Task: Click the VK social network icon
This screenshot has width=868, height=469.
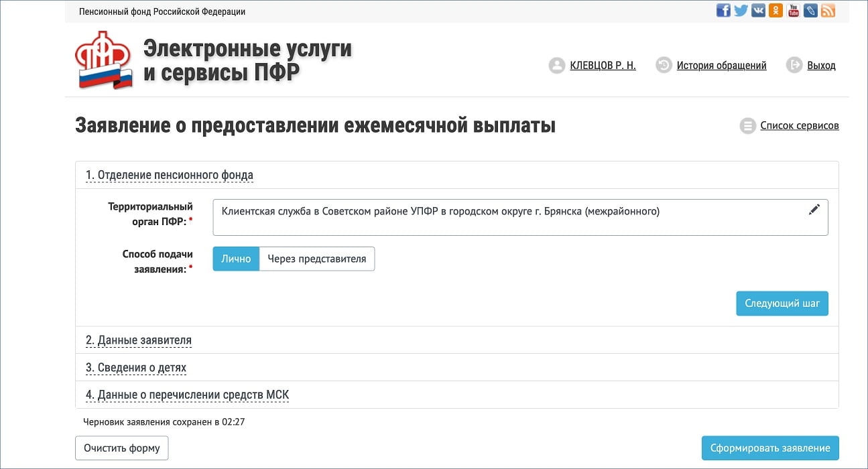Action: [x=758, y=10]
